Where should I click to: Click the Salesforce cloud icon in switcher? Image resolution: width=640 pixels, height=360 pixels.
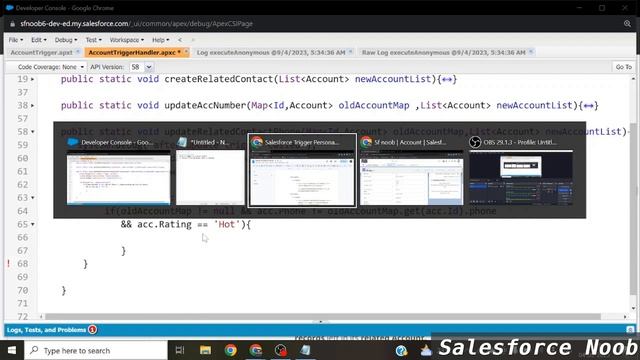point(73,142)
